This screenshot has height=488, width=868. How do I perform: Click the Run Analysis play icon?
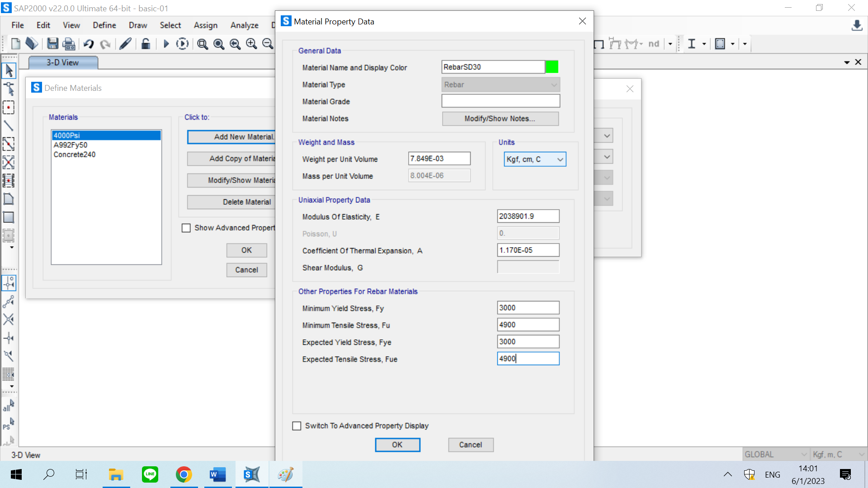point(166,44)
